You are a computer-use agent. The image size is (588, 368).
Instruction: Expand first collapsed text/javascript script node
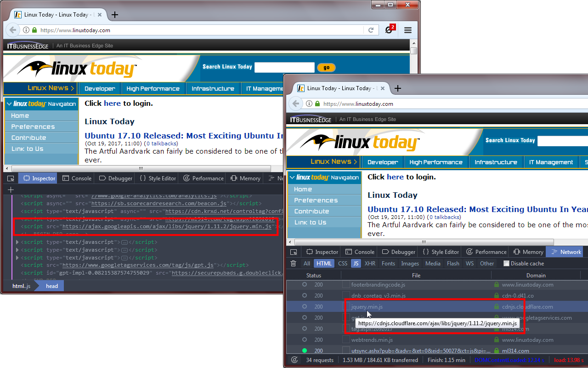17,242
